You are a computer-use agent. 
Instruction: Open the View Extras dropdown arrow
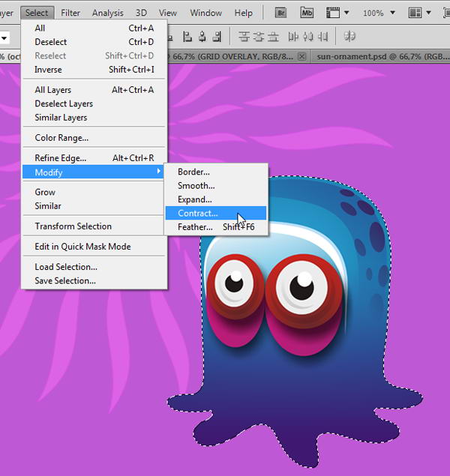coord(346,13)
